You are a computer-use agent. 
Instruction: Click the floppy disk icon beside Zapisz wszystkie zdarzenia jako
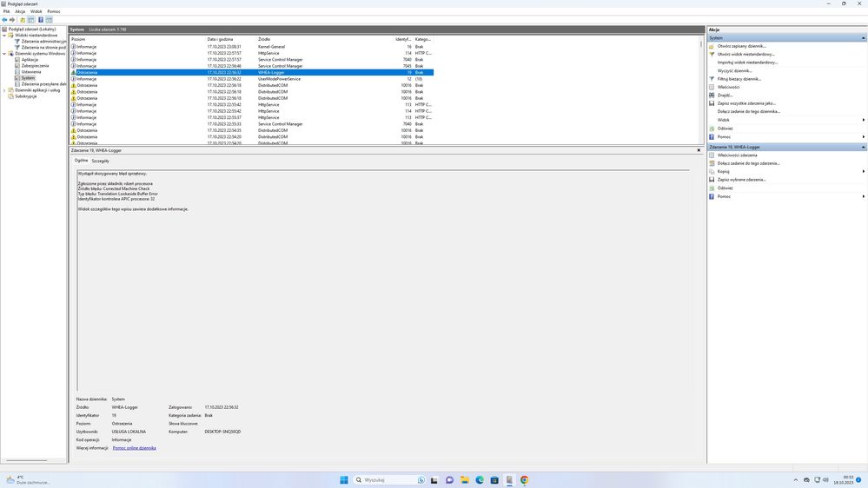pos(712,103)
